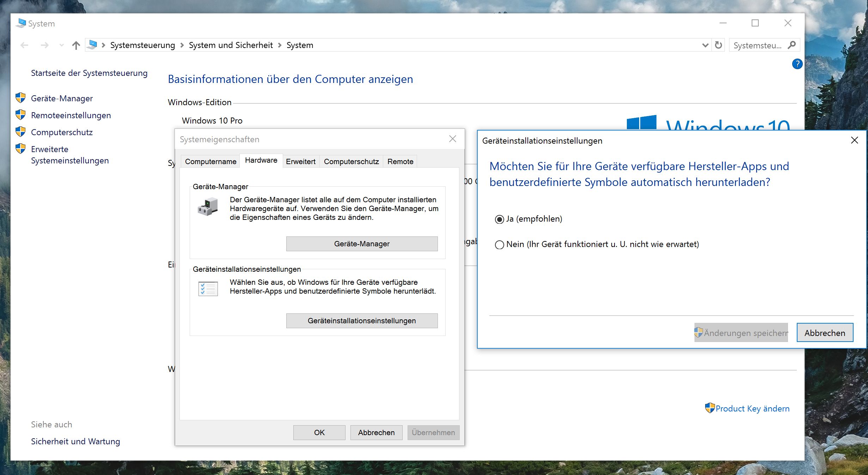
Task: Click the Geräte-Manager button in the dialog
Action: pos(362,244)
